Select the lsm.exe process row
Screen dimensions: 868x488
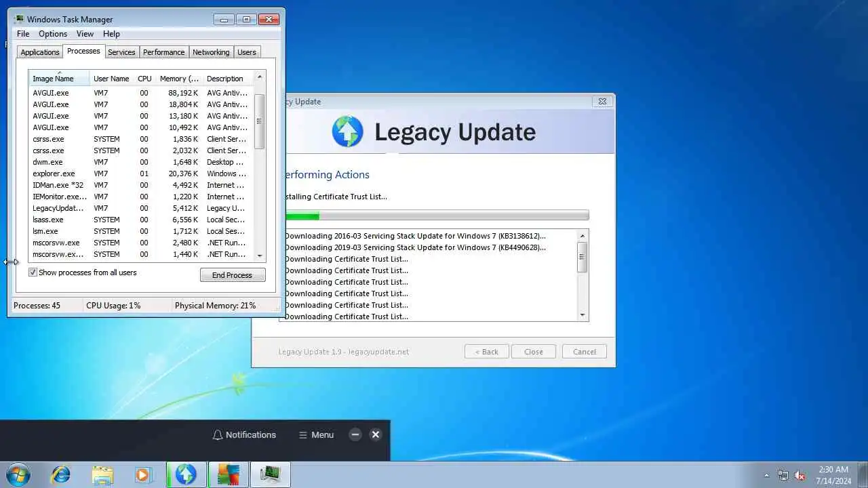pos(141,231)
